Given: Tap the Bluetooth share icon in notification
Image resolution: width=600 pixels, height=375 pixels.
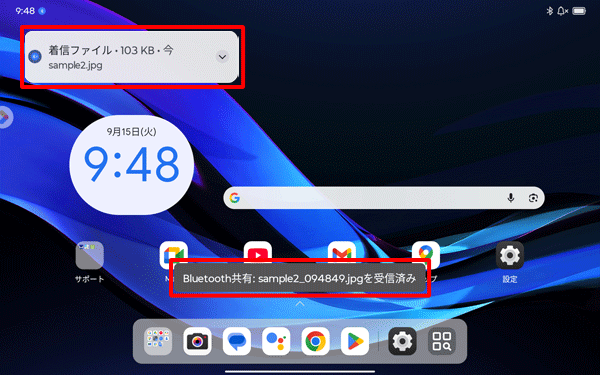Looking at the screenshot, I should click(35, 57).
